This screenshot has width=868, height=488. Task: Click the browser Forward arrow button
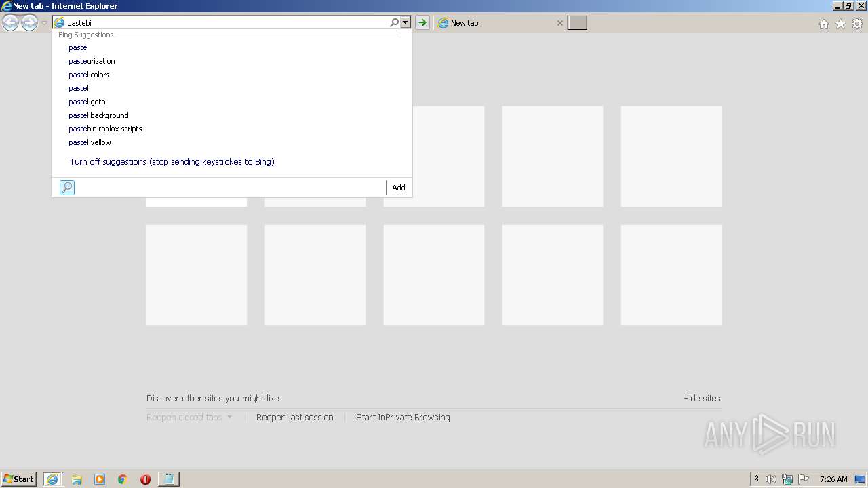[x=29, y=23]
